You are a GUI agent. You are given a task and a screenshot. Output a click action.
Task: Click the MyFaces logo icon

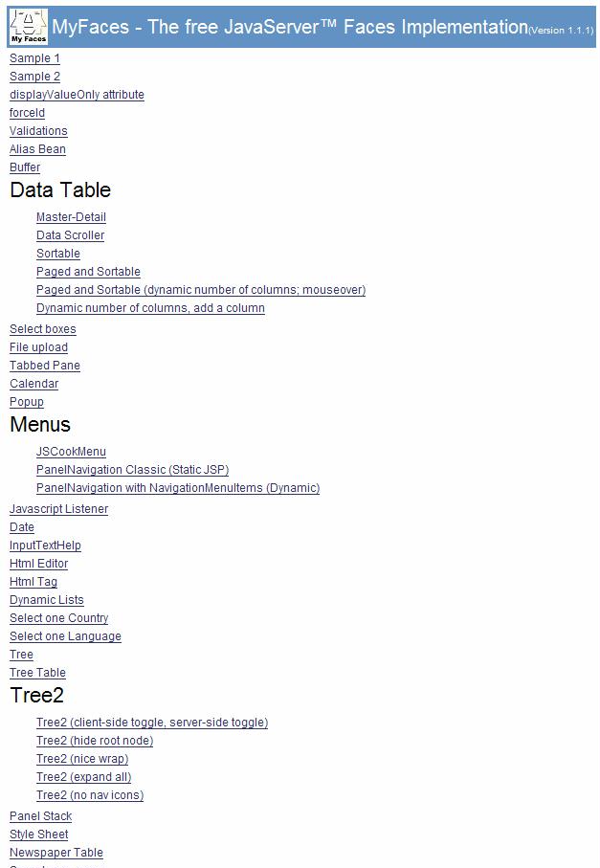click(x=28, y=27)
